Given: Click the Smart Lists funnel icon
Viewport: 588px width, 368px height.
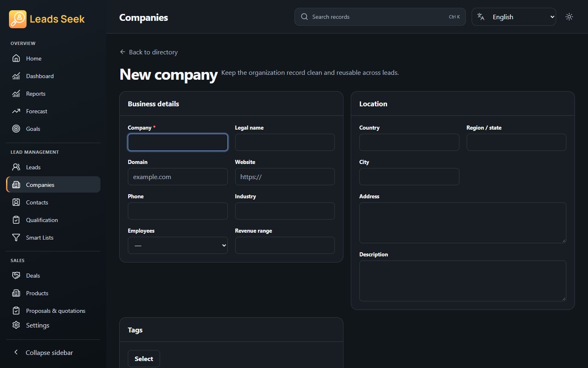Looking at the screenshot, I should (x=16, y=238).
